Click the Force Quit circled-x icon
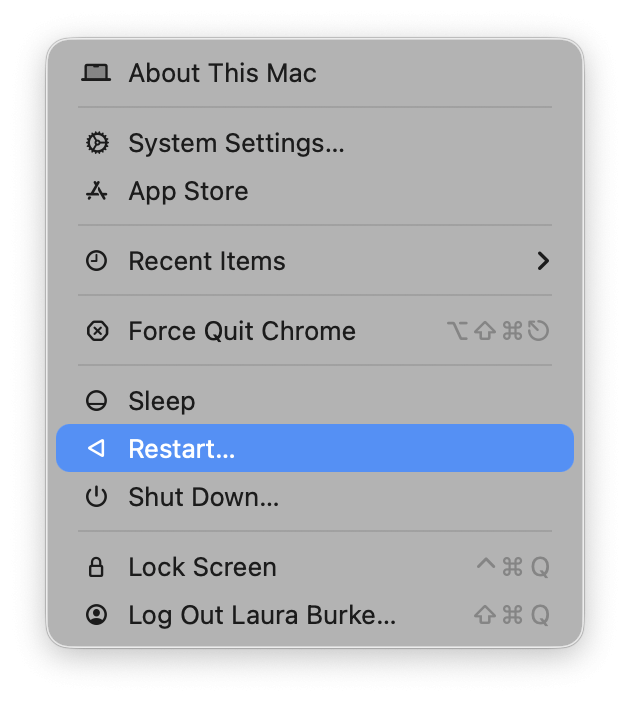This screenshot has width=630, height=702. 96,331
